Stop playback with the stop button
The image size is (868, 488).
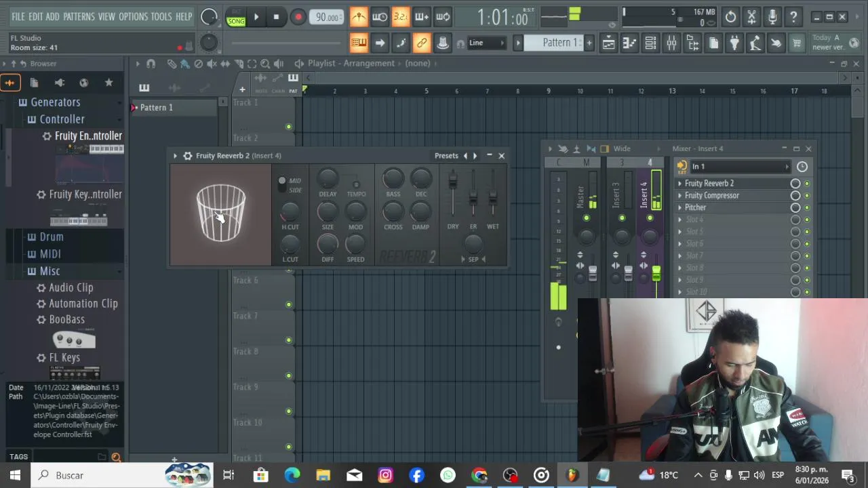point(276,17)
